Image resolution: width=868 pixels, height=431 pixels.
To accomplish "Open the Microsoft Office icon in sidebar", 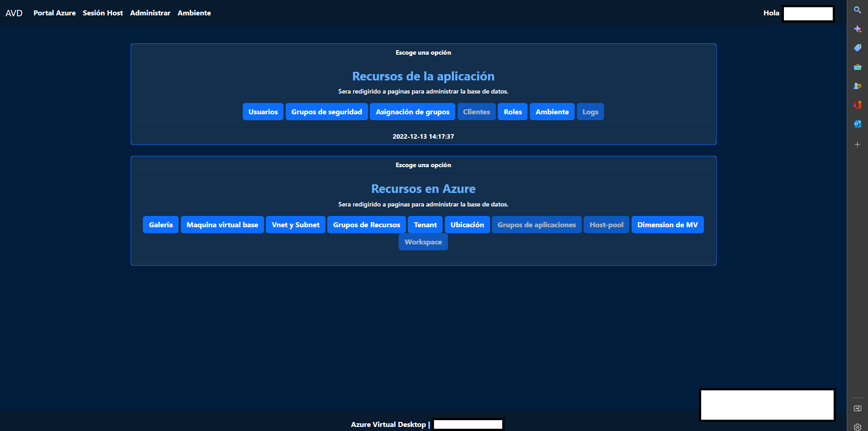I will click(857, 105).
